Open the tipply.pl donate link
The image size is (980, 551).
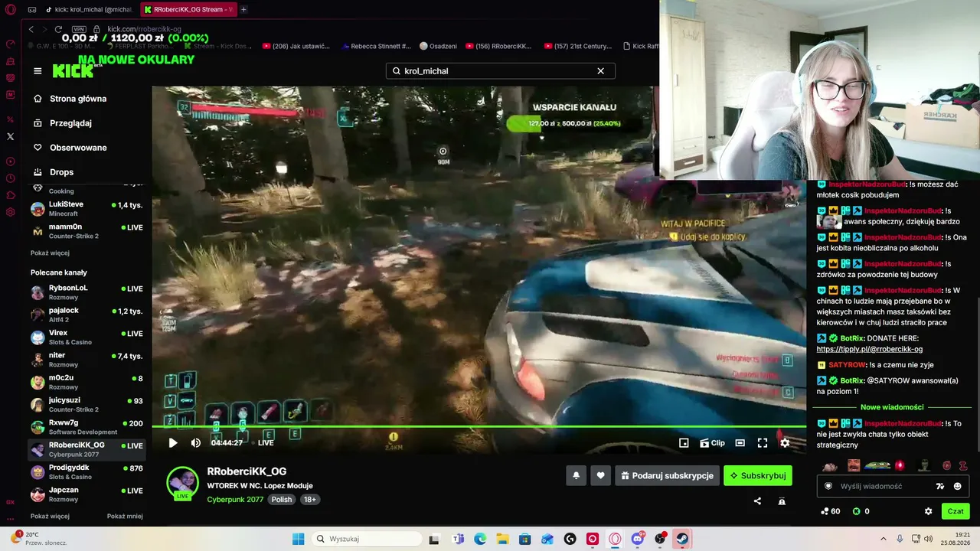click(870, 349)
